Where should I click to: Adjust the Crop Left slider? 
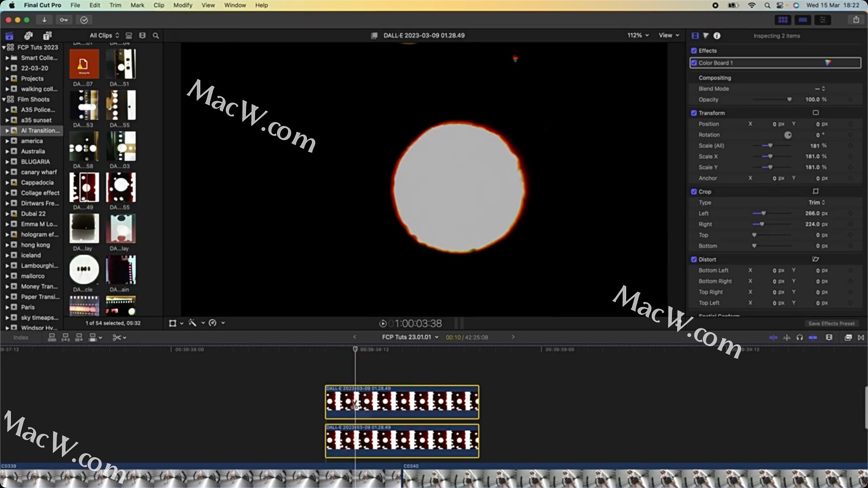pos(772,213)
